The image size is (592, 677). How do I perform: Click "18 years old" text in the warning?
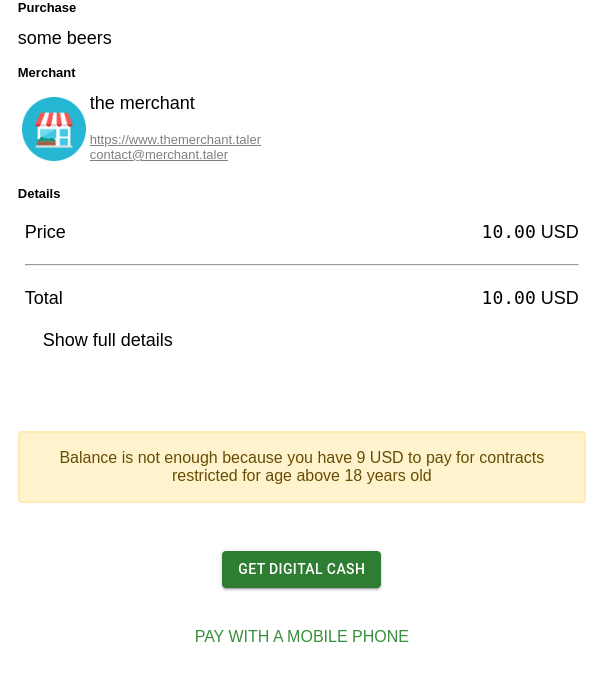point(388,475)
